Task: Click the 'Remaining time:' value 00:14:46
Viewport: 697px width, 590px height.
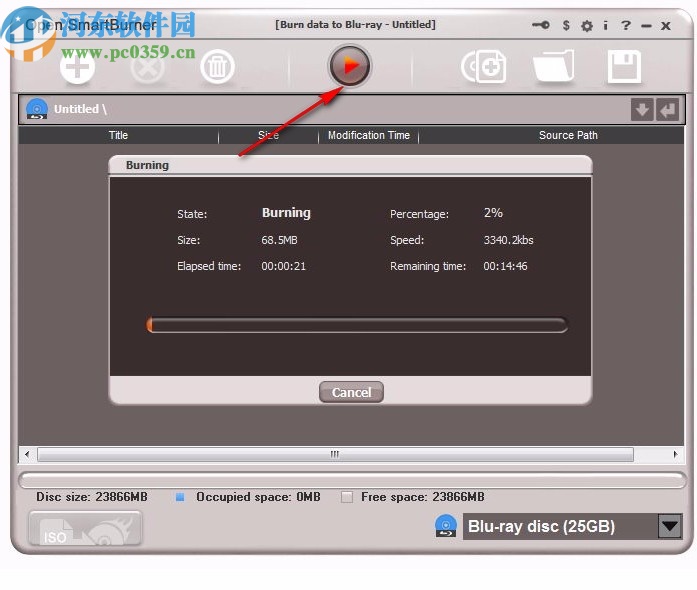Action: coord(505,266)
